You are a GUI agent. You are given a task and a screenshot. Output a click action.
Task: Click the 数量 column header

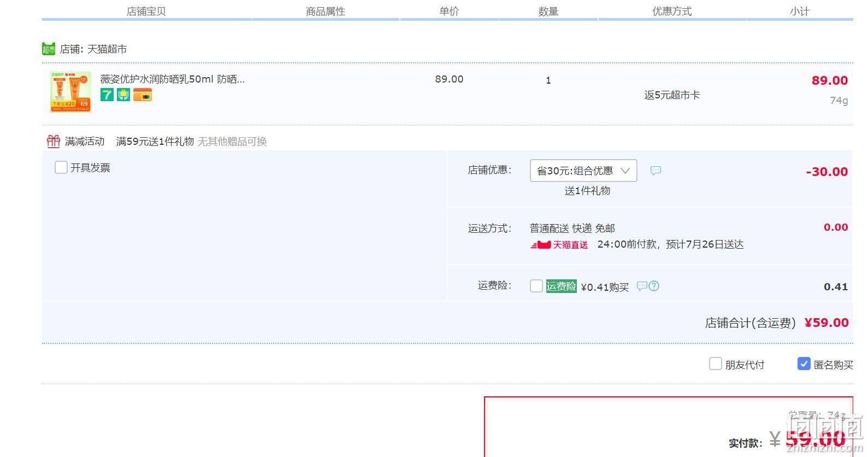tap(548, 11)
